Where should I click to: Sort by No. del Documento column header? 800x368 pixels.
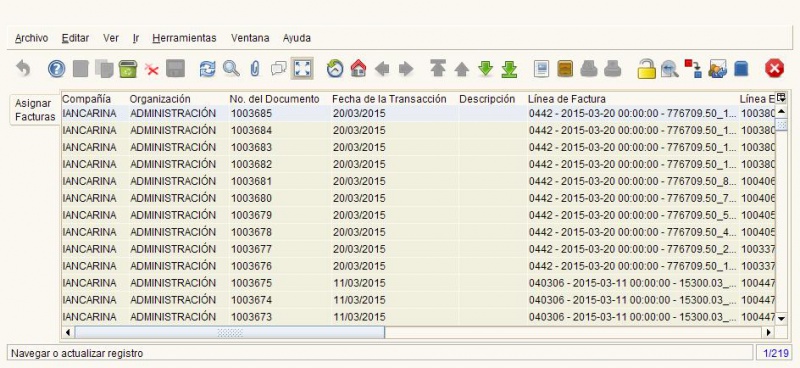[274, 99]
